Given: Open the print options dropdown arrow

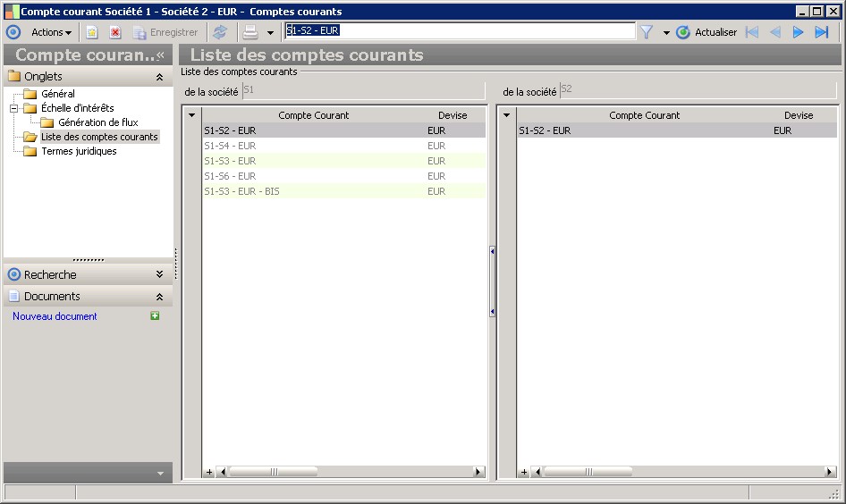Looking at the screenshot, I should (270, 33).
